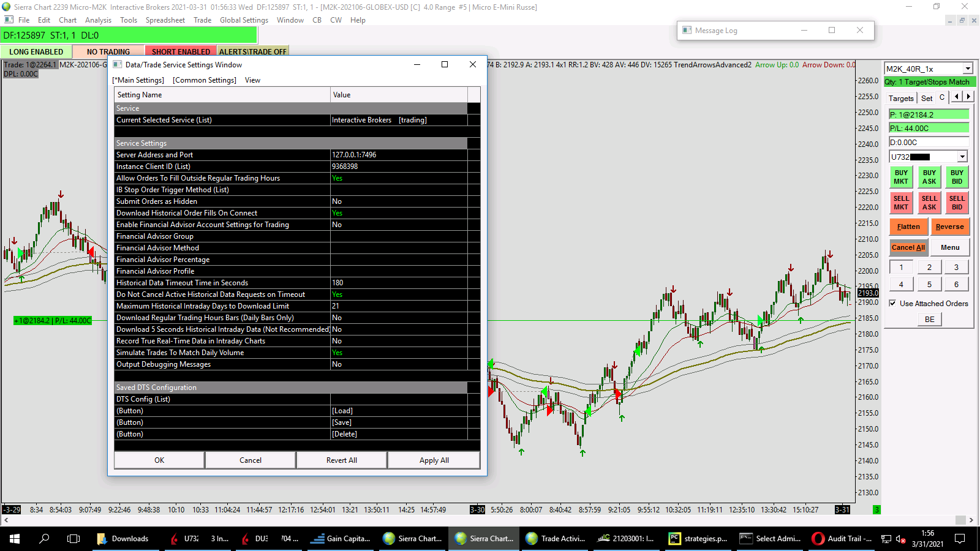Image resolution: width=980 pixels, height=551 pixels.
Task: Close the Message Log window
Action: [860, 30]
